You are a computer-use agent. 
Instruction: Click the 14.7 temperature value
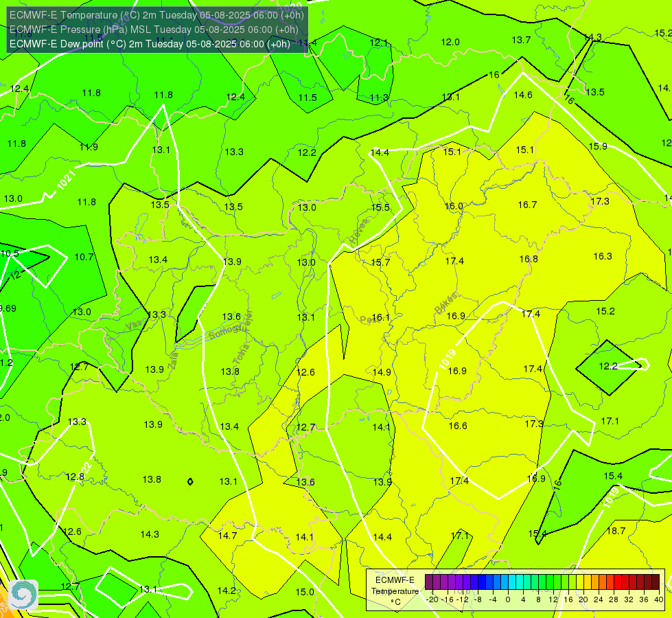click(227, 535)
